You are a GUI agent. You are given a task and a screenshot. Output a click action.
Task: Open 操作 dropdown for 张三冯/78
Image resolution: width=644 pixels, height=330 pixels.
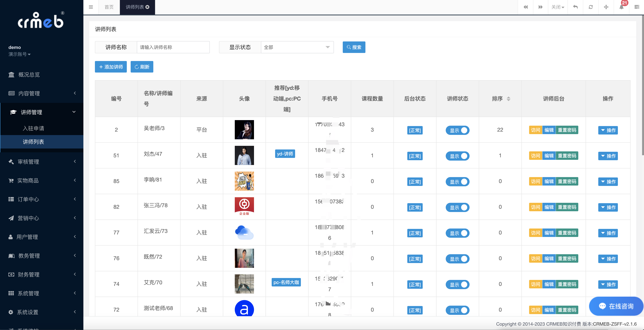click(x=608, y=207)
